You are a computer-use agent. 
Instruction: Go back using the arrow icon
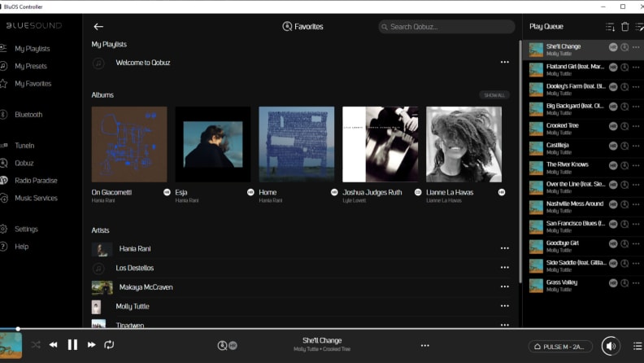98,27
